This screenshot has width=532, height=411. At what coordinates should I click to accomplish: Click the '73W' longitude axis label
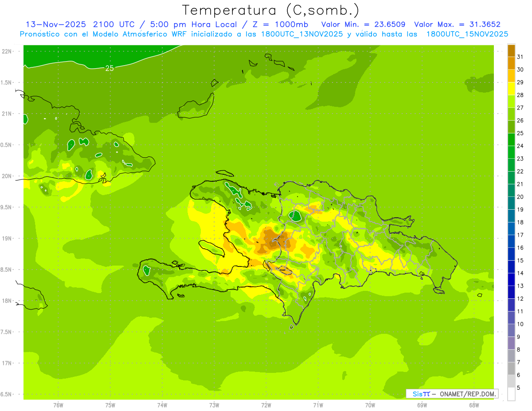point(214,405)
